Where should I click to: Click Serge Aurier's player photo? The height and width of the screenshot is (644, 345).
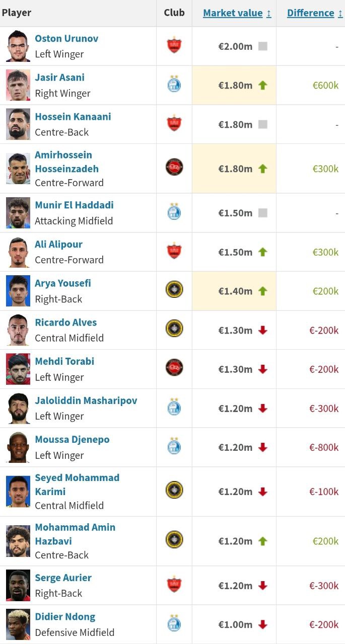click(x=18, y=585)
